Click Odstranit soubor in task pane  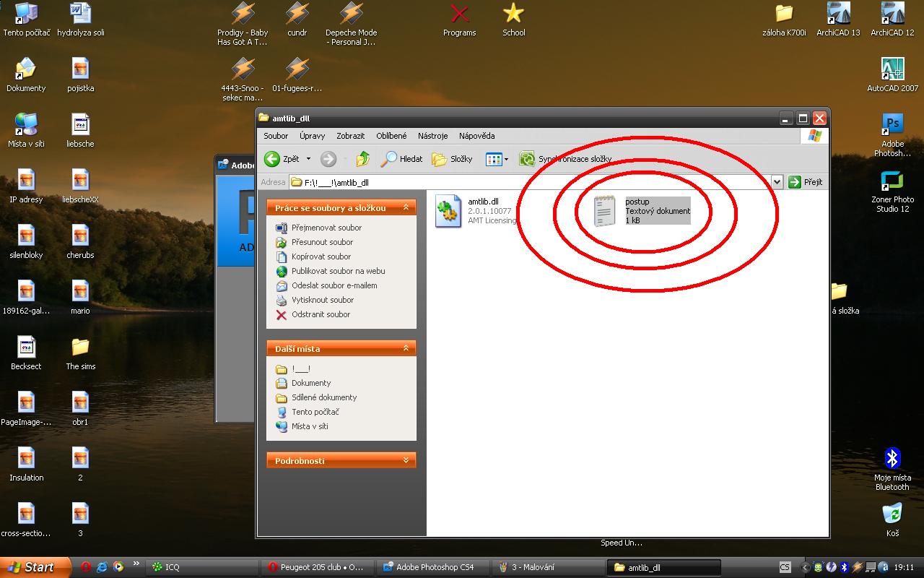click(321, 314)
